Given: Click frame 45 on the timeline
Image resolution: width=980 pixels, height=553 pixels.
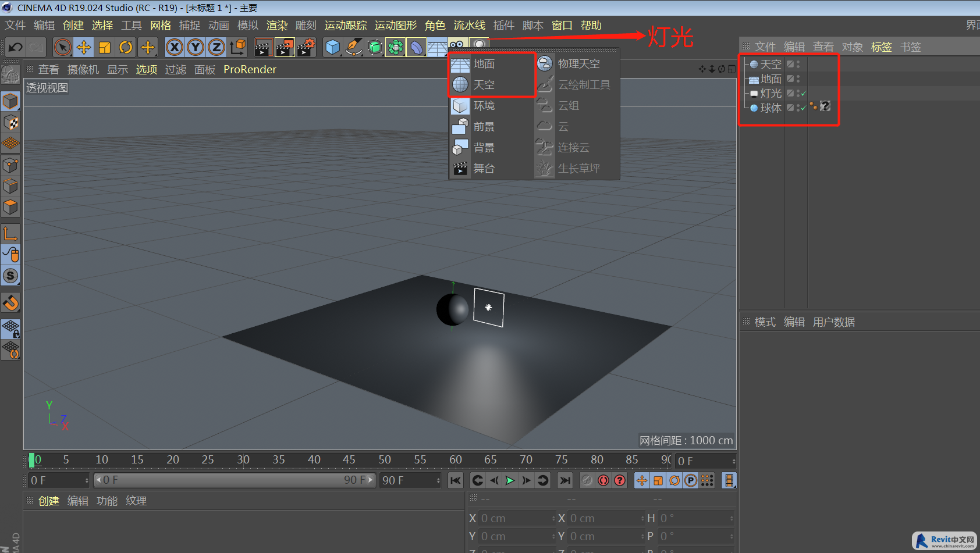Looking at the screenshot, I should pos(349,460).
